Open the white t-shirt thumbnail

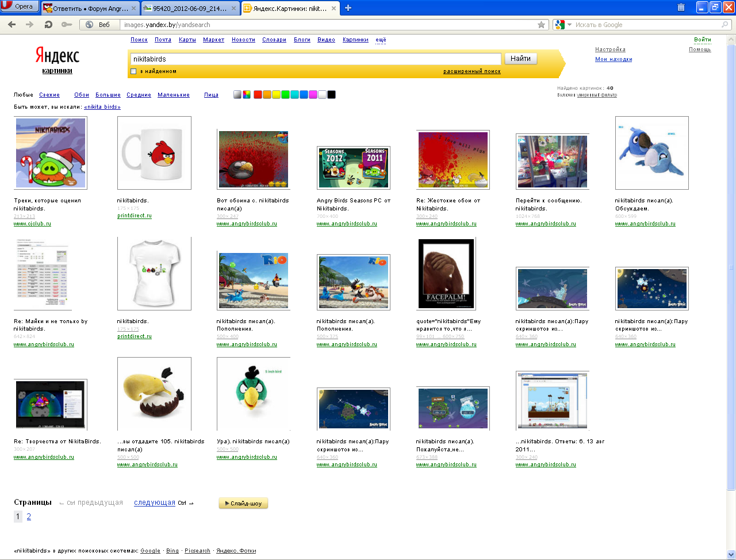(154, 274)
